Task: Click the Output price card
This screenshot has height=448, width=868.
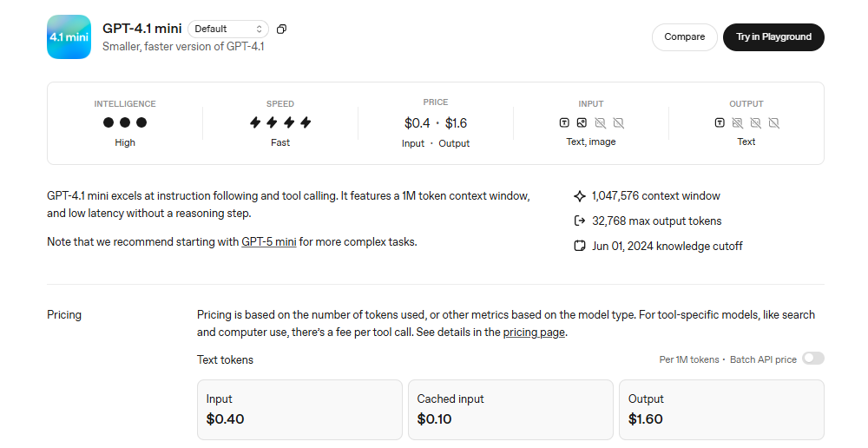Action: pos(721,410)
